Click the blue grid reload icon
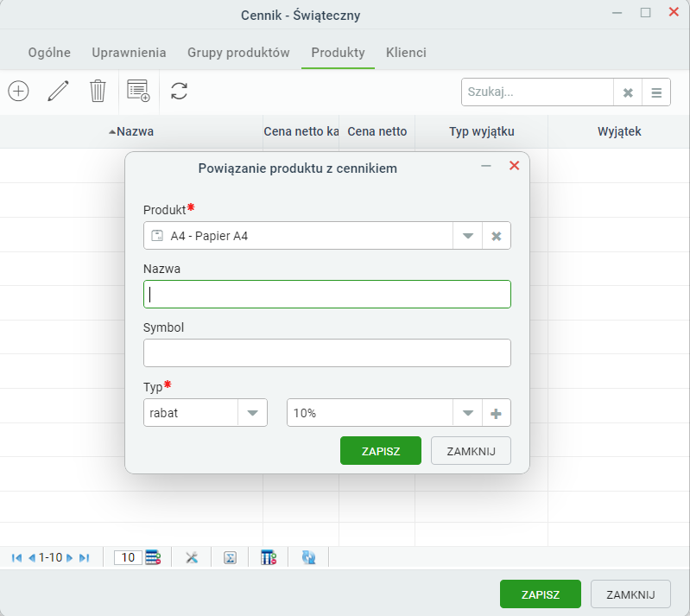This screenshot has height=616, width=690. (308, 557)
